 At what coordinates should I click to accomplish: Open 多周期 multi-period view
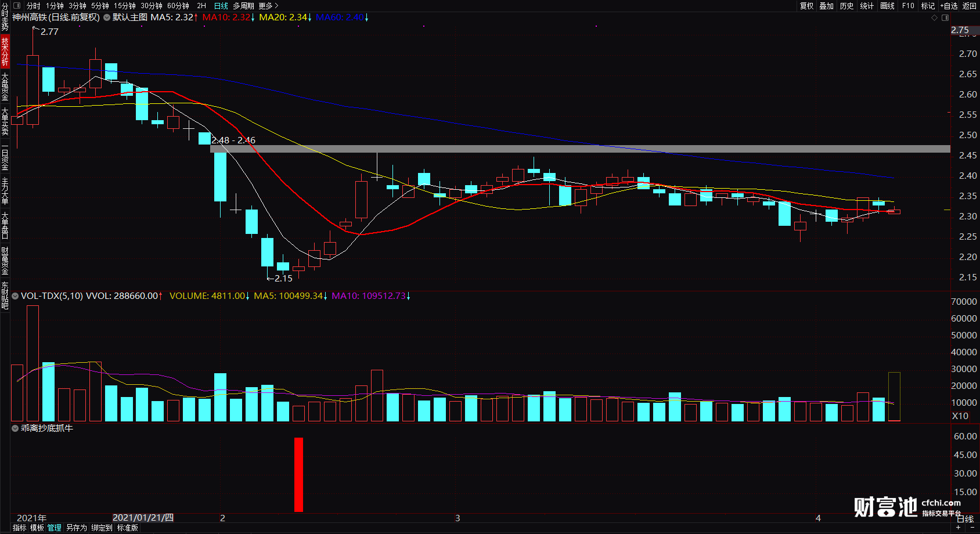point(243,6)
